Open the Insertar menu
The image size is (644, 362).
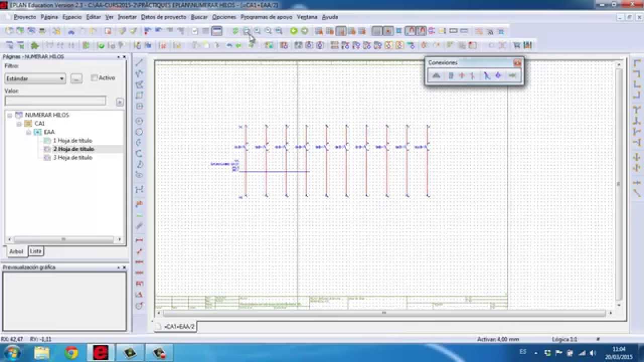127,17
